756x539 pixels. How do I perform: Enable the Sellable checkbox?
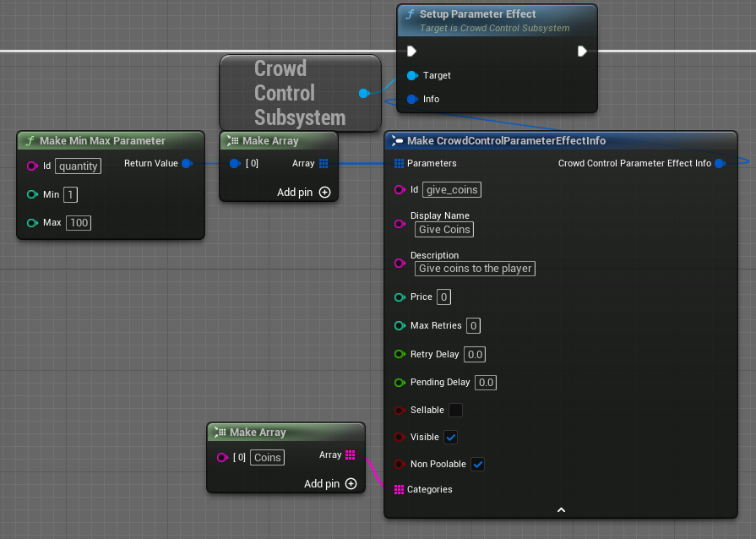[x=455, y=411]
